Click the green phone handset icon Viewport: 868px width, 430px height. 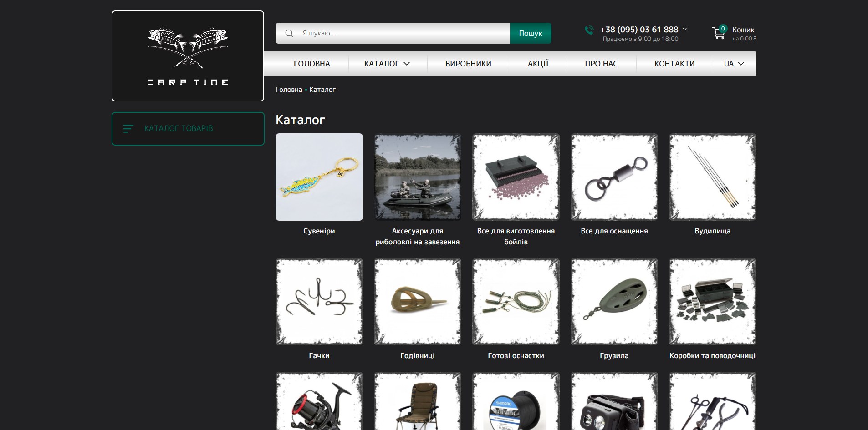(589, 30)
